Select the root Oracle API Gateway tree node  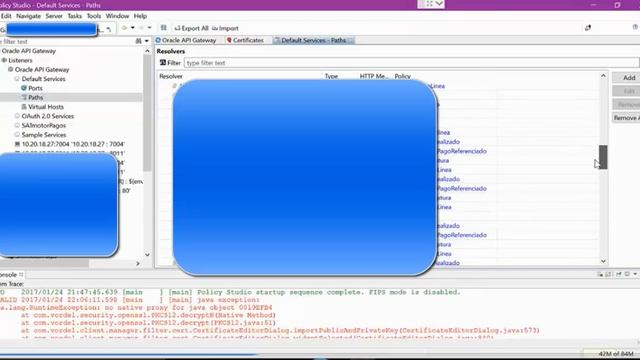(x=29, y=51)
